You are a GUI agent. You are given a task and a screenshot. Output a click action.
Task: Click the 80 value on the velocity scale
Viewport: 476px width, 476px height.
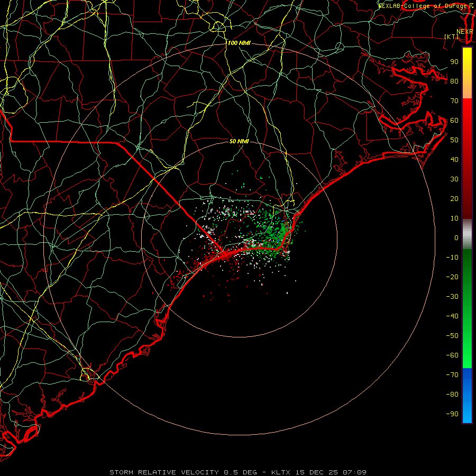pos(454,81)
